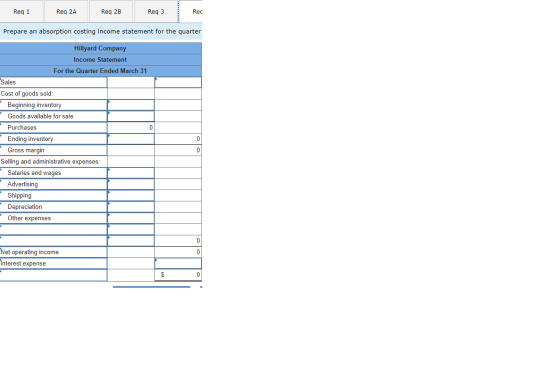Open the Gross margin label dropdown
The width and height of the screenshot is (560, 373).
pyautogui.click(x=54, y=150)
